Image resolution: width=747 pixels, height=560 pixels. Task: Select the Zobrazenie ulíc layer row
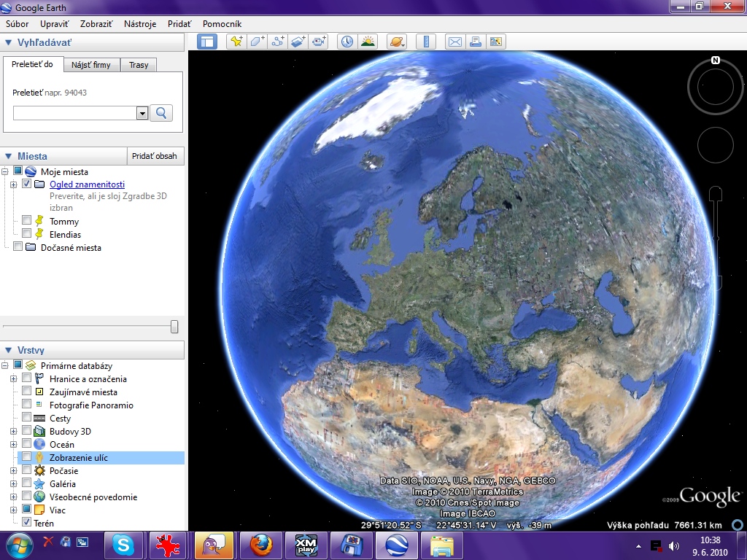pos(101,458)
